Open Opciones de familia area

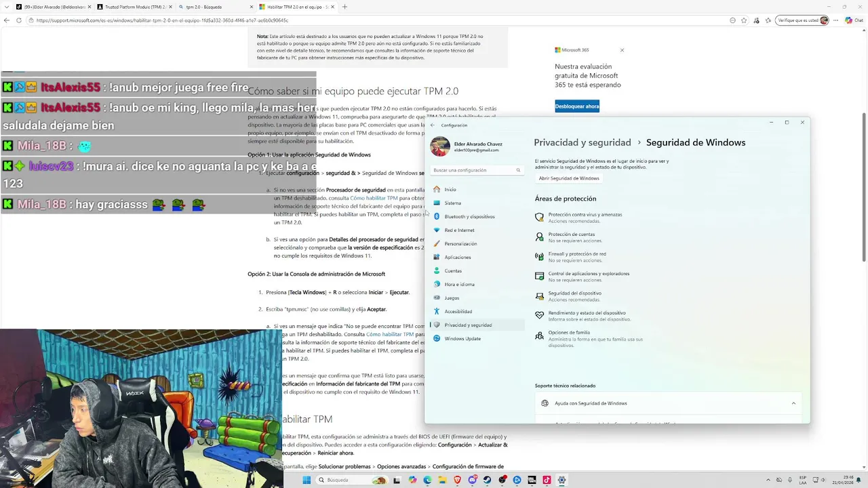coord(589,339)
